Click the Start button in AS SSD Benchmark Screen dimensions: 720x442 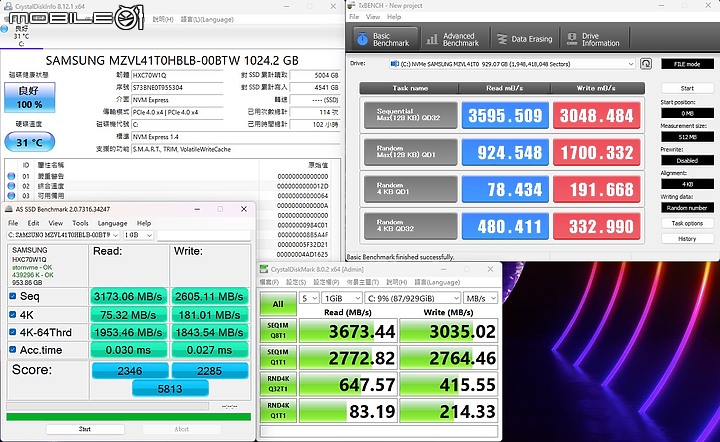coord(85,429)
